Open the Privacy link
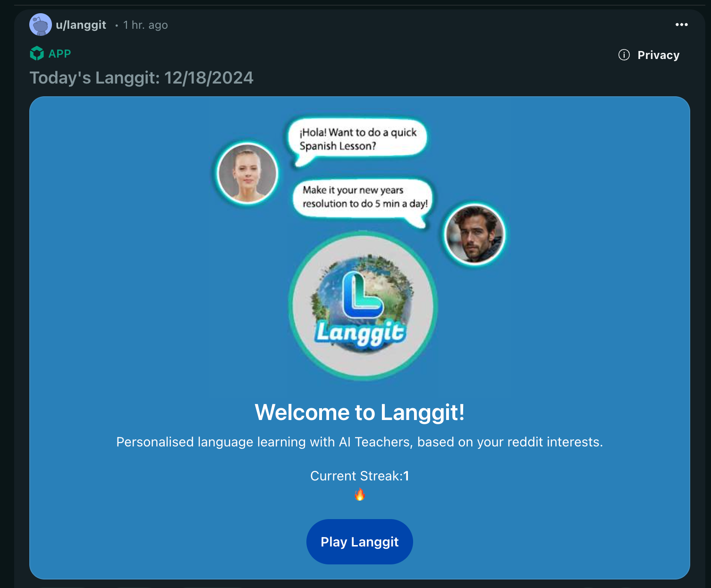This screenshot has height=588, width=711. pos(658,55)
